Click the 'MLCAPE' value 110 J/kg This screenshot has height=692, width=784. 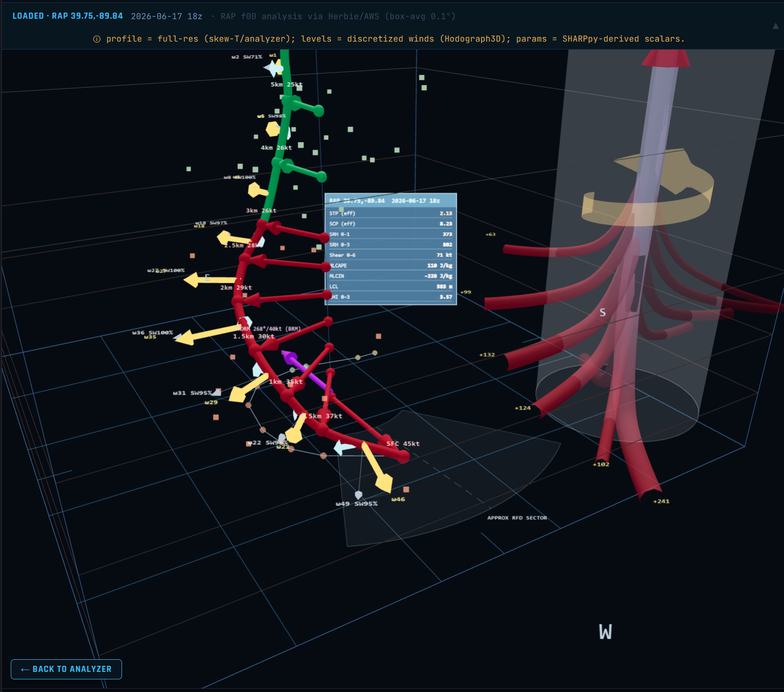point(439,266)
